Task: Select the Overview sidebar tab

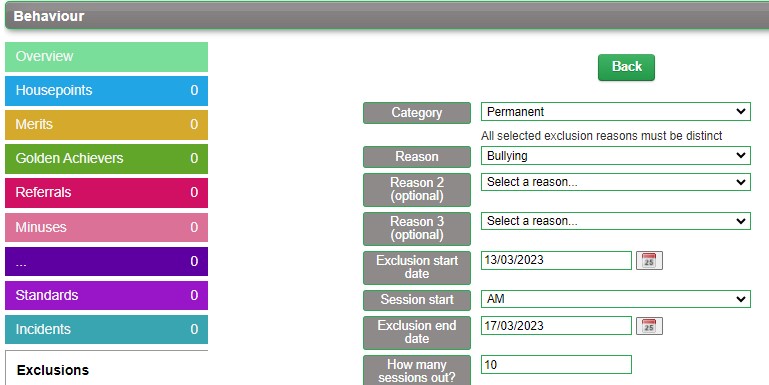Action: [106, 56]
